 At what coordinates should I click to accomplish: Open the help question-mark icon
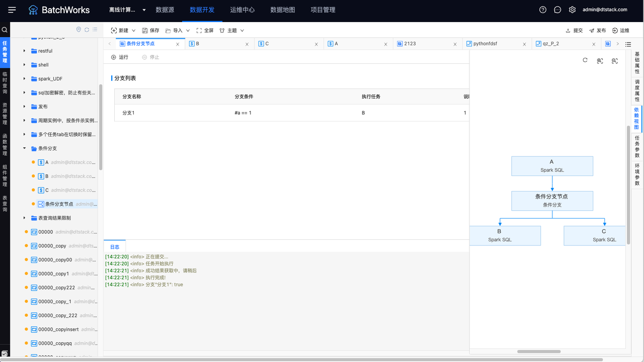(543, 10)
